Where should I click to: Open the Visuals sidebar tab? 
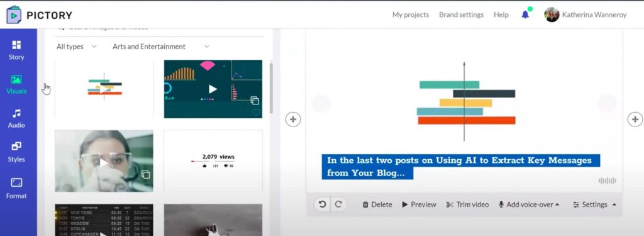16,85
